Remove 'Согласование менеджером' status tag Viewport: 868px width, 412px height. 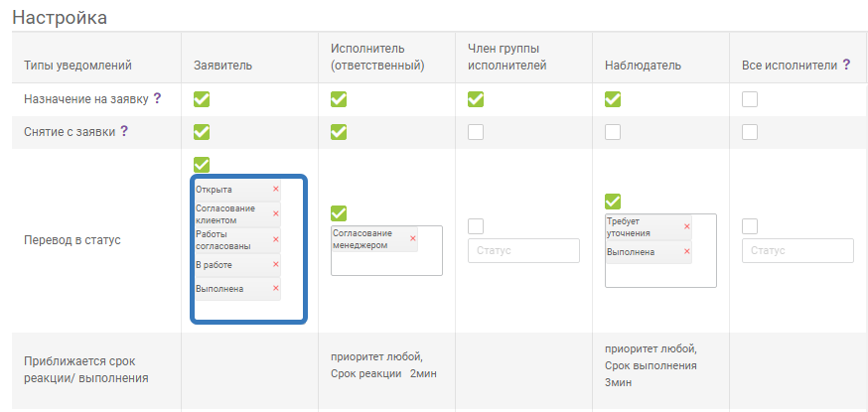click(412, 238)
